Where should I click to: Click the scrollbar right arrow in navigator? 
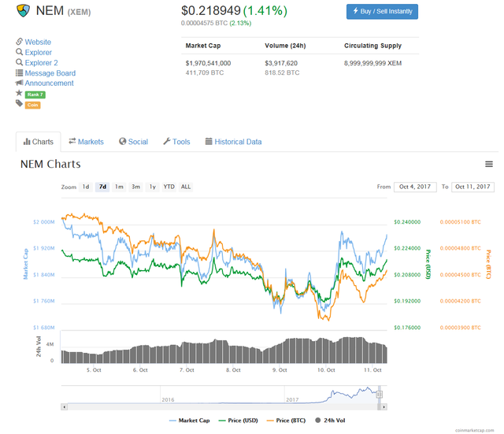tap(384, 407)
